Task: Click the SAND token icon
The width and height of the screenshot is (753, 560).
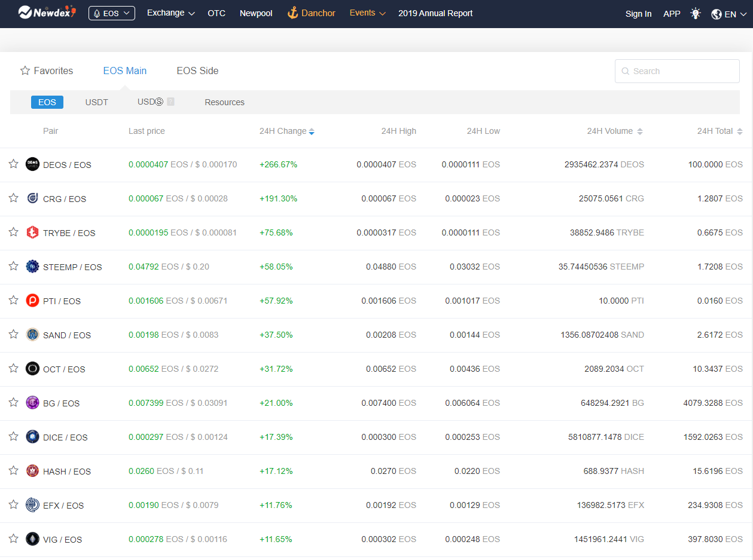Action: (x=32, y=335)
